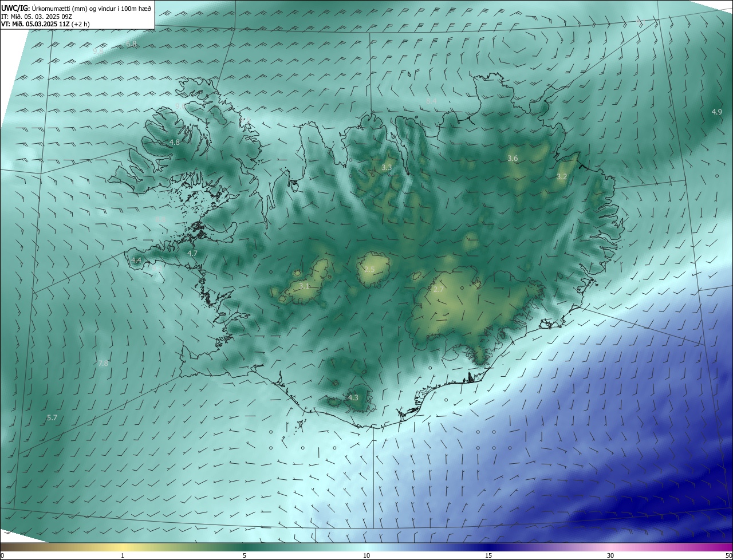Select the 15 tick on the color scale

[x=488, y=555]
